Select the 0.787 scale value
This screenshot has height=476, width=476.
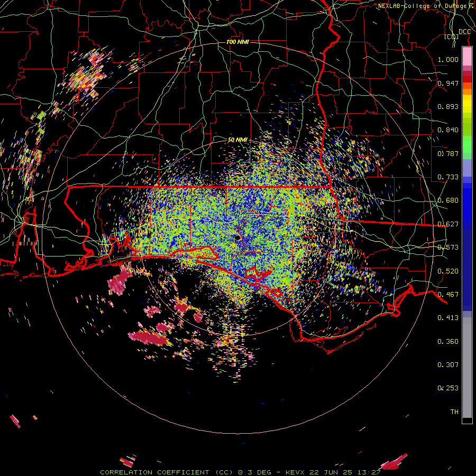coord(448,153)
